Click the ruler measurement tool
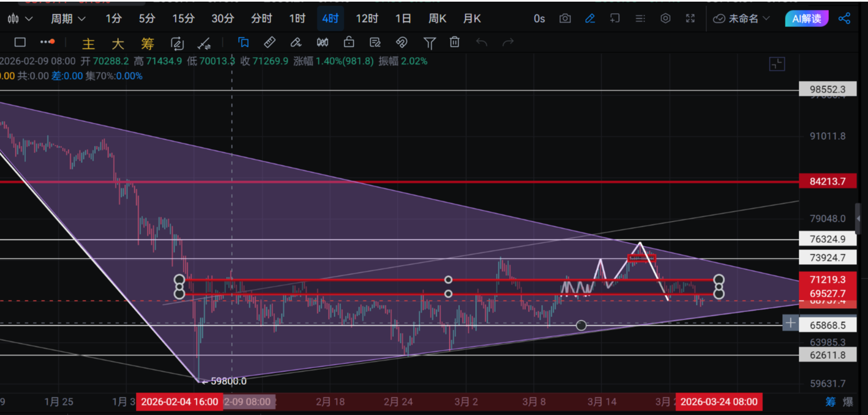 pos(270,42)
